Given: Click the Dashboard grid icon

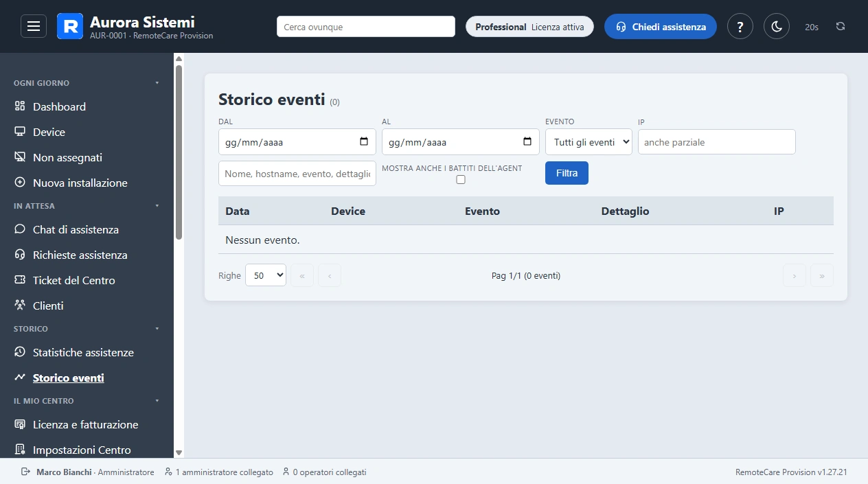Looking at the screenshot, I should click(x=20, y=106).
